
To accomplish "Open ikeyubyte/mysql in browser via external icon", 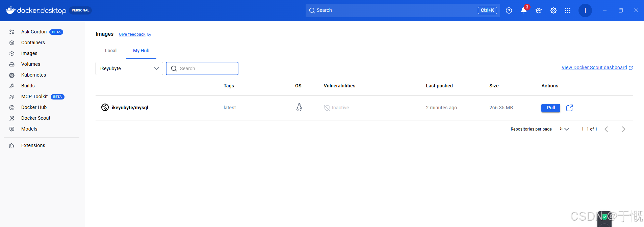I will point(570,108).
